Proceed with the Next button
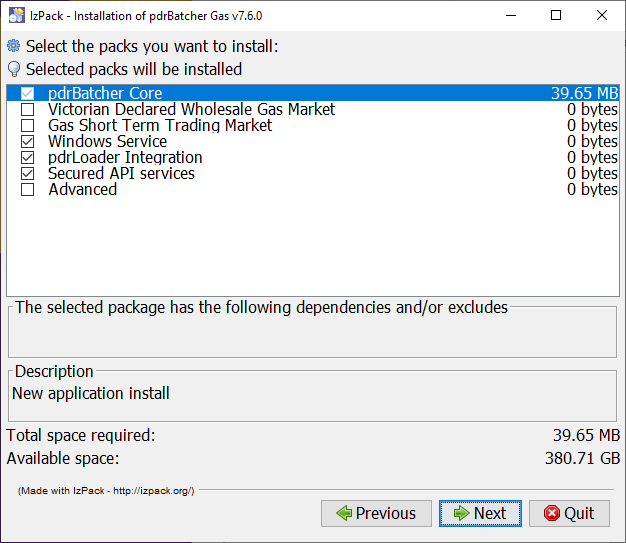The height and width of the screenshot is (543, 626). tap(480, 513)
